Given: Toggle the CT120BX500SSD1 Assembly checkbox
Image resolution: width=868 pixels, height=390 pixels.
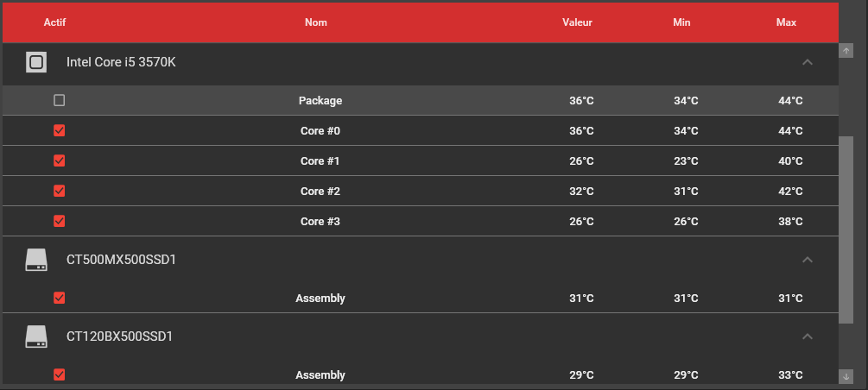Looking at the screenshot, I should pyautogui.click(x=60, y=374).
